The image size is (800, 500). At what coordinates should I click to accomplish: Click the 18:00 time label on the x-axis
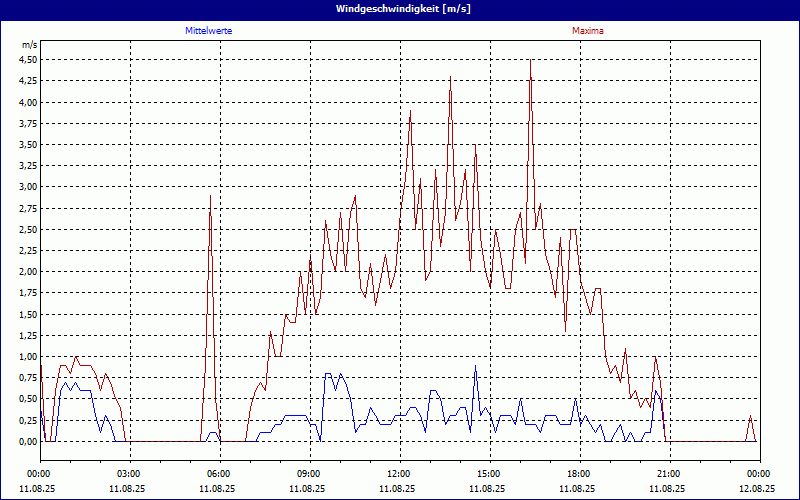578,474
